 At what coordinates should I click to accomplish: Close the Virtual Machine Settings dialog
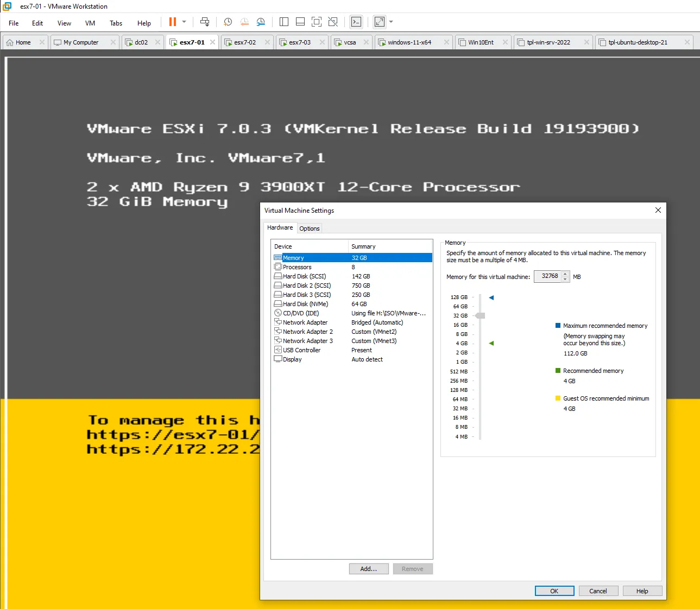[658, 210]
